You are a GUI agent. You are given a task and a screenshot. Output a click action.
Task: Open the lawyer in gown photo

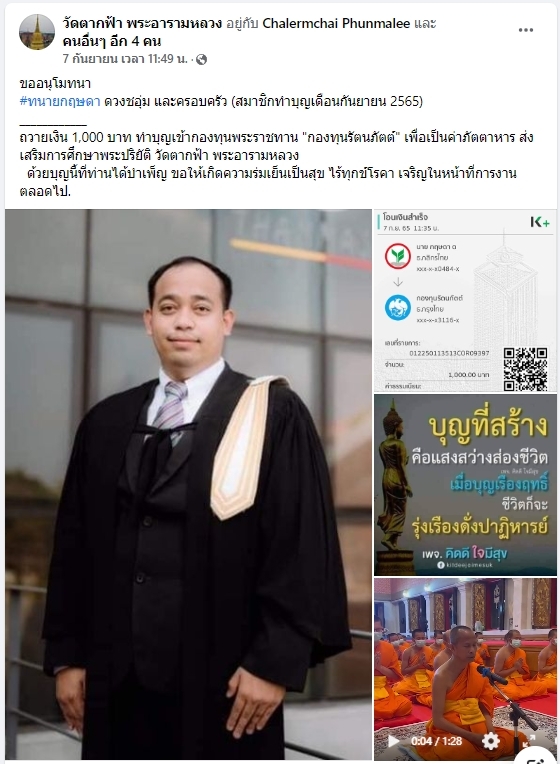tap(188, 484)
